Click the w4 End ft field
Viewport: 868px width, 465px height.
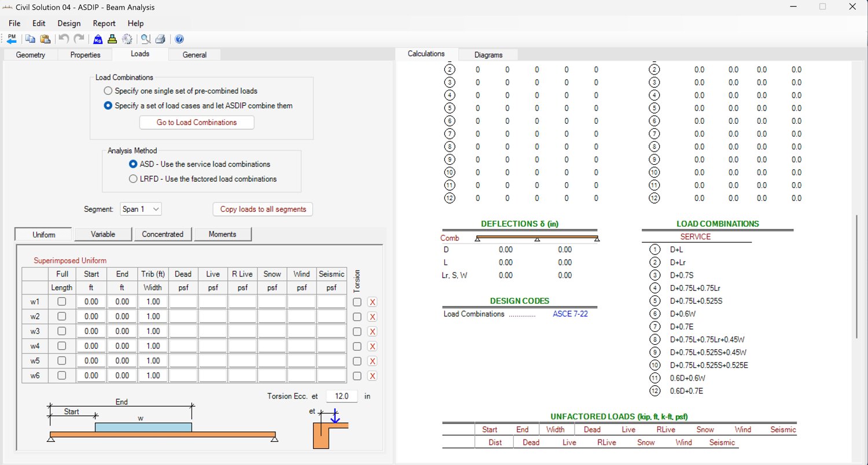click(x=122, y=346)
